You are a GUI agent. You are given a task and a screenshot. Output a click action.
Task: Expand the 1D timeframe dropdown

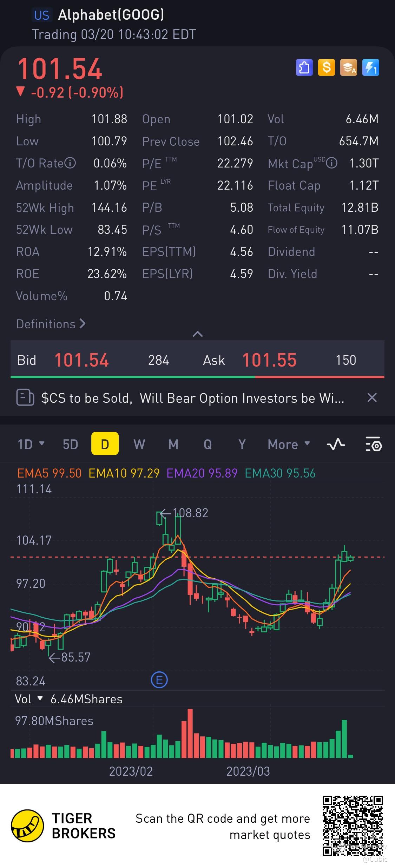click(31, 445)
